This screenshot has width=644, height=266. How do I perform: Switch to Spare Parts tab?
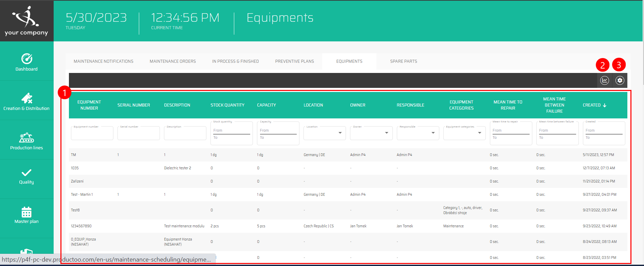point(403,61)
